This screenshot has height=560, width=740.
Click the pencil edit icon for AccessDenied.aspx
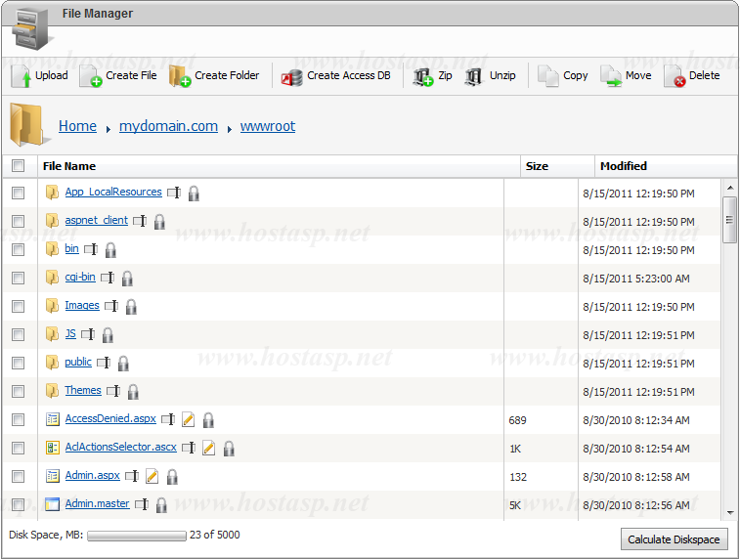point(189,420)
